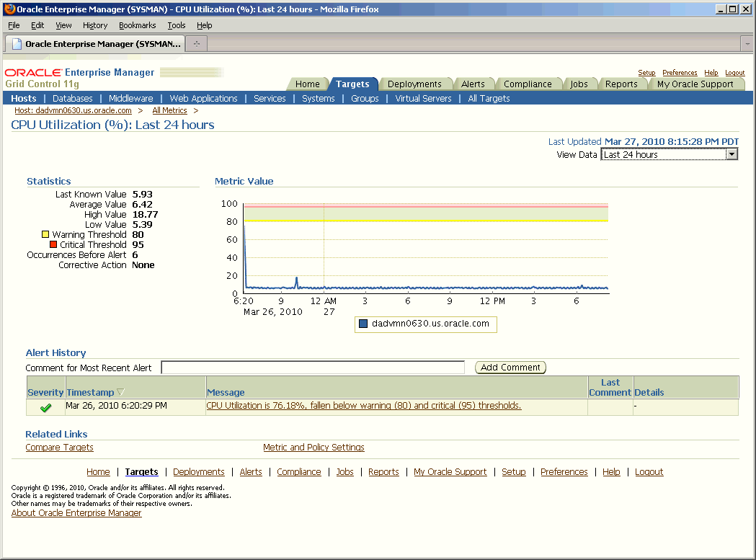Click the Last Comment column header
This screenshot has height=560, width=756.
[x=610, y=387]
